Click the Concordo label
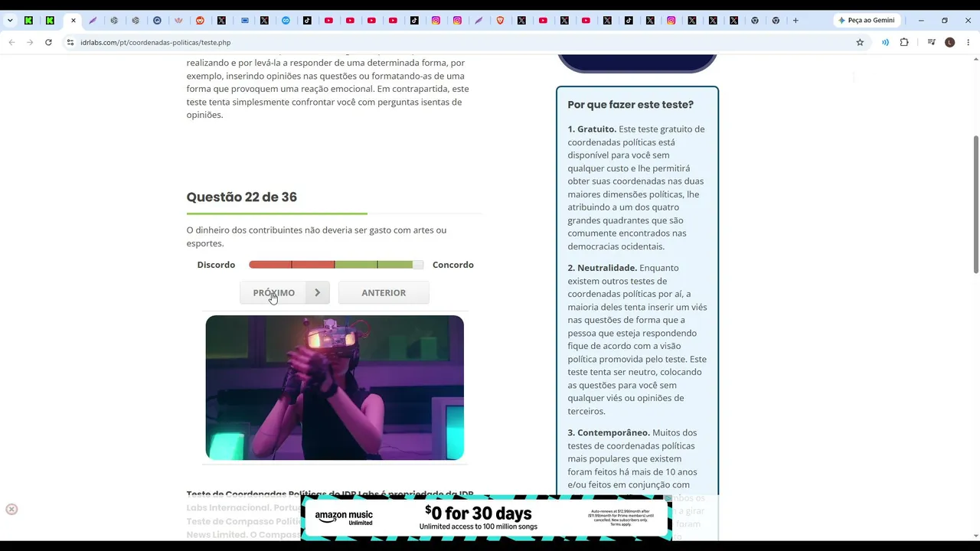The height and width of the screenshot is (551, 980). click(453, 265)
